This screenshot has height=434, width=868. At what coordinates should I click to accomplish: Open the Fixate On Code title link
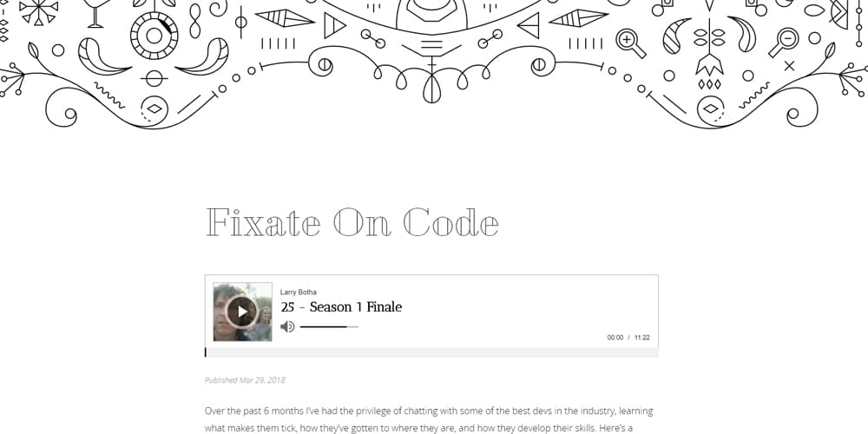(x=352, y=222)
